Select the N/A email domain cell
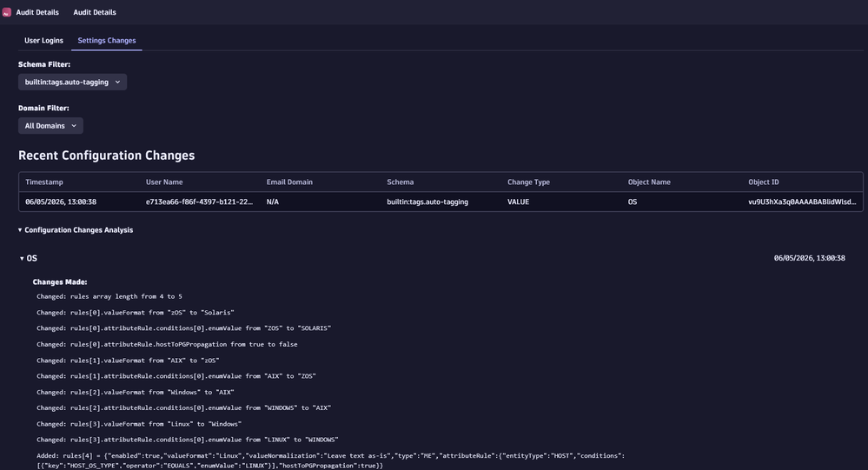This screenshot has width=868, height=470. click(272, 202)
